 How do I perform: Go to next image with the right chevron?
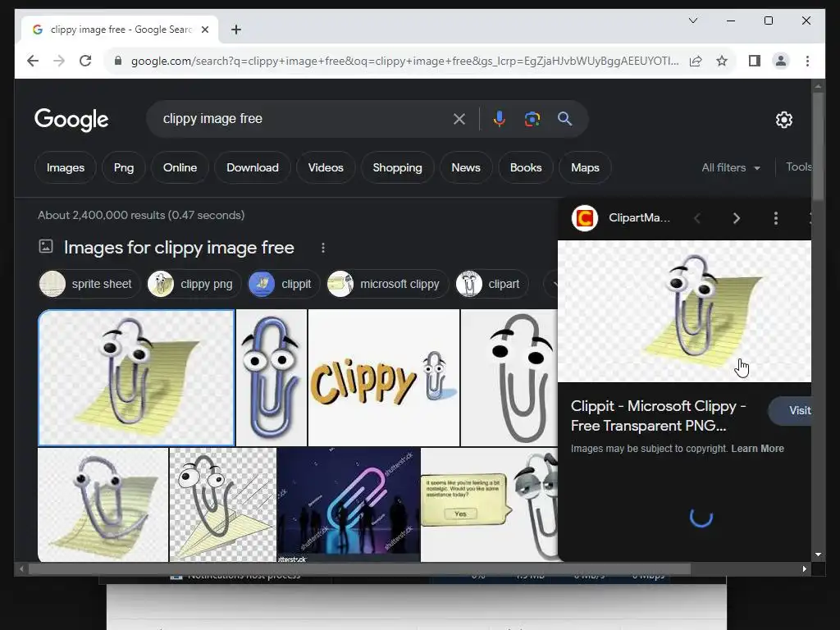pyautogui.click(x=736, y=218)
